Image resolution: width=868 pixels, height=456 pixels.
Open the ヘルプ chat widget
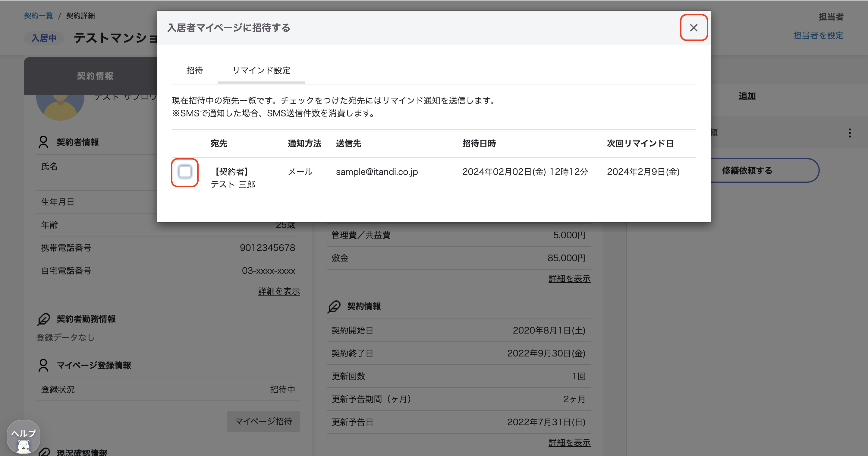point(24,436)
